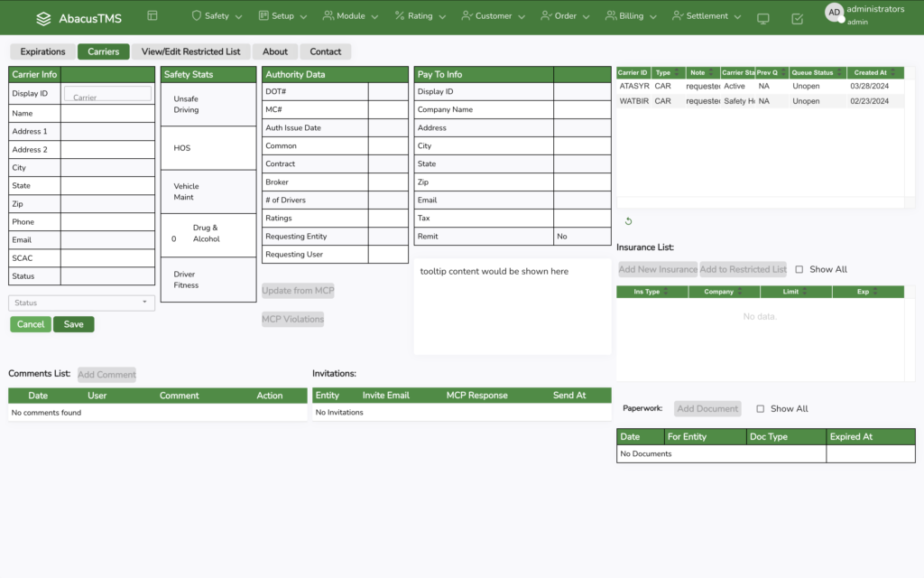Click the AbacusTMS logo icon
Screen dimensions: 924x578
point(43,18)
